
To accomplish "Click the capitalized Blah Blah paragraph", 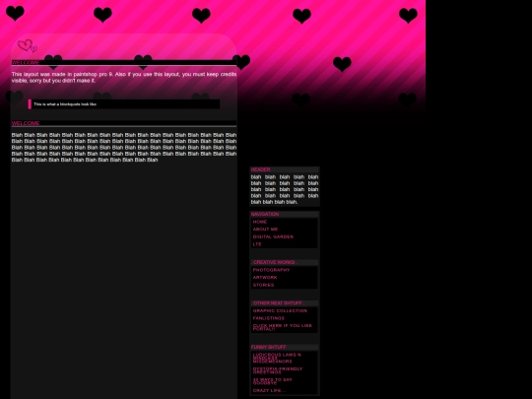I will [x=124, y=147].
